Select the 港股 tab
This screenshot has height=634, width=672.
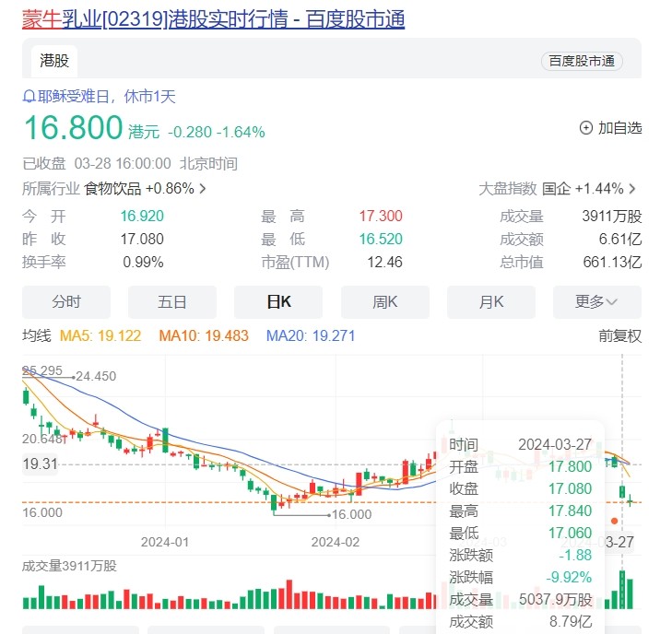coord(54,61)
